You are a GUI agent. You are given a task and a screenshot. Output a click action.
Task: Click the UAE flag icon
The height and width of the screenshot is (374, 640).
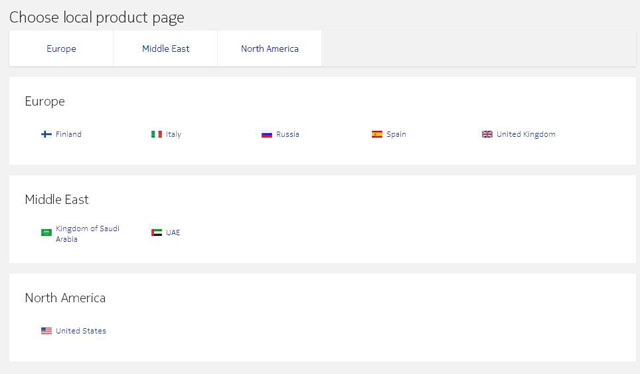point(156,232)
